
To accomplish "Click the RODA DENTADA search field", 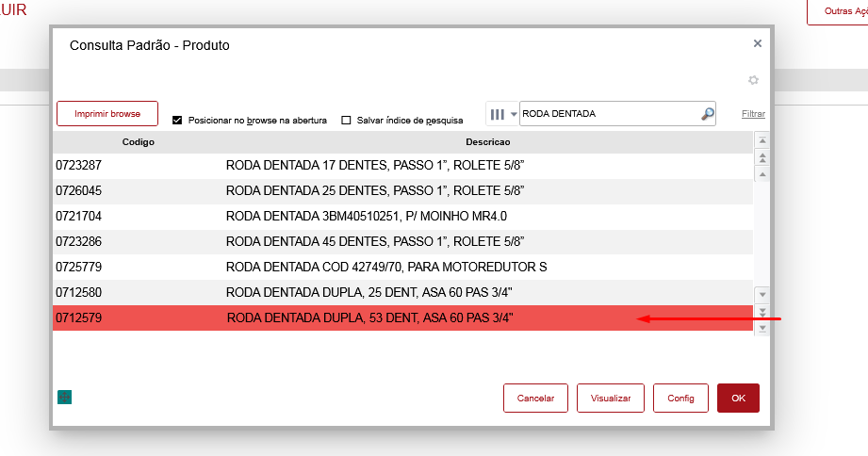I will point(608,114).
